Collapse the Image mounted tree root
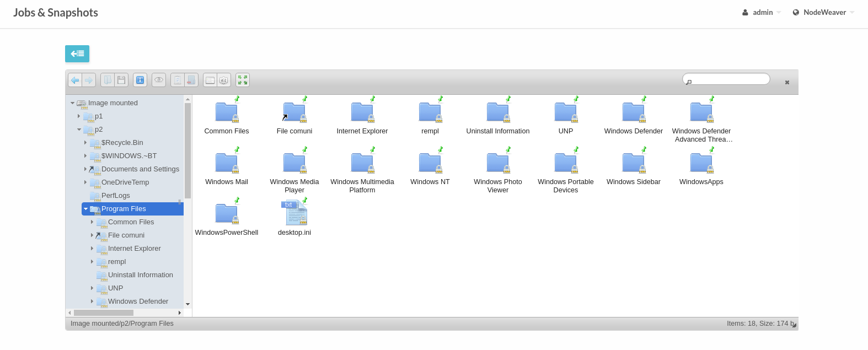The height and width of the screenshot is (350, 868). (x=72, y=103)
